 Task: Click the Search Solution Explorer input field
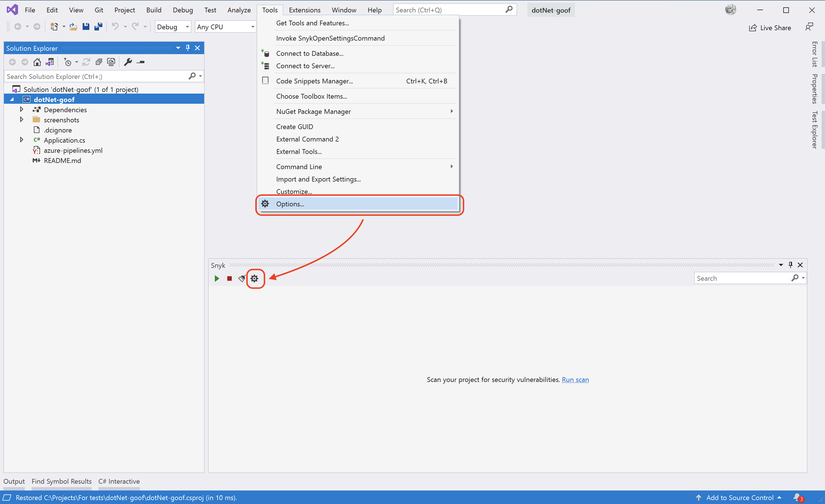pos(95,76)
